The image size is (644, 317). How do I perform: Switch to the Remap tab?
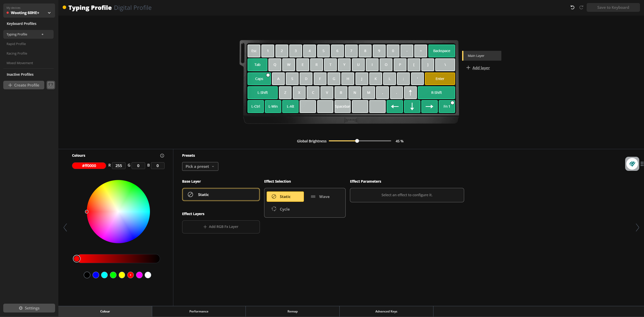(x=293, y=311)
